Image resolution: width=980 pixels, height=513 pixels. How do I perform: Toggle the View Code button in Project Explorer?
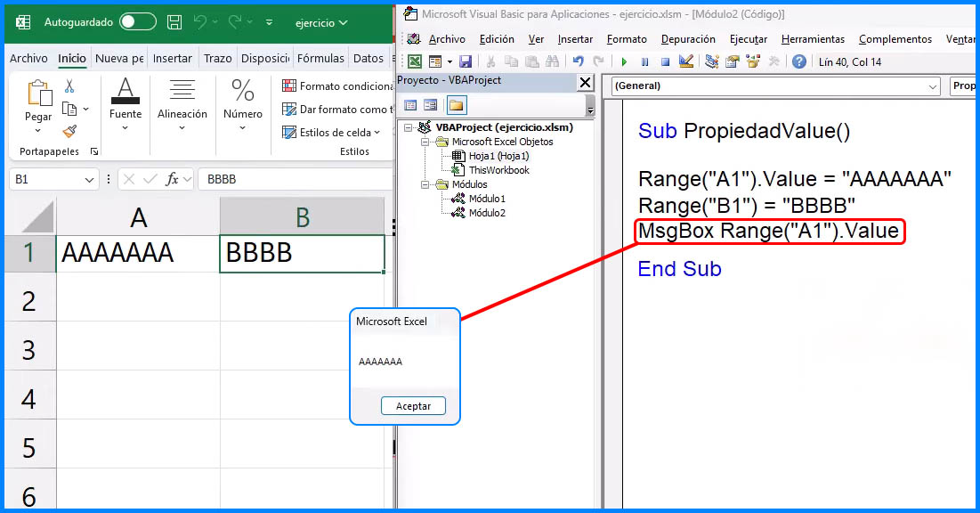[x=411, y=105]
